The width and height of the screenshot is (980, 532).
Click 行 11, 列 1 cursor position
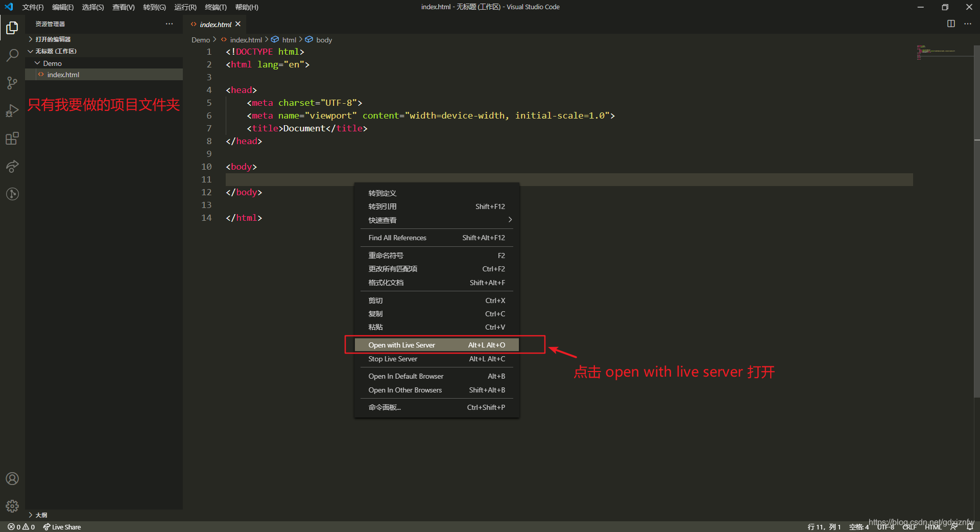(824, 527)
